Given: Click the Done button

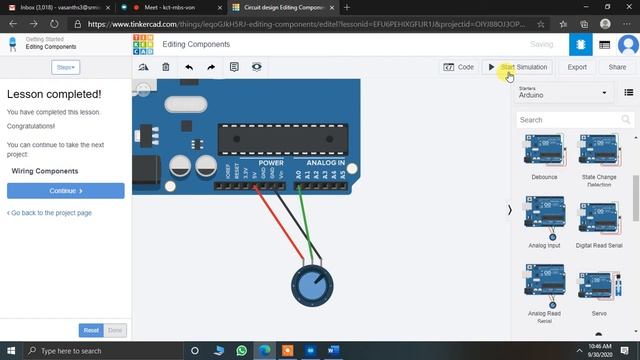Looking at the screenshot, I should [115, 330].
